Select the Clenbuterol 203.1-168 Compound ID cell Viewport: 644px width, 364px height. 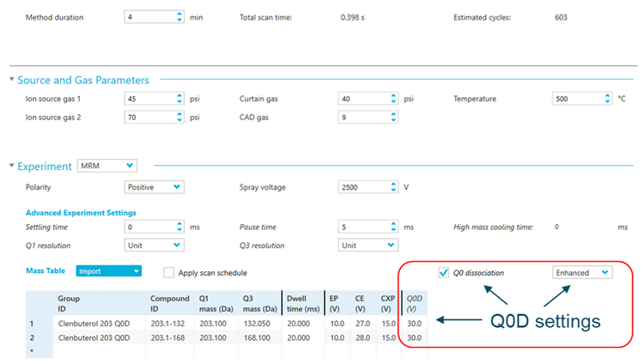[173, 338]
